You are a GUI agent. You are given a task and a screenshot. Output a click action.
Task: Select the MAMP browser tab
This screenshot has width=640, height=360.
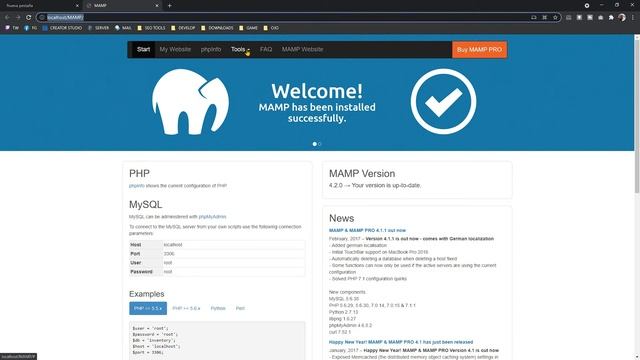tap(122, 6)
